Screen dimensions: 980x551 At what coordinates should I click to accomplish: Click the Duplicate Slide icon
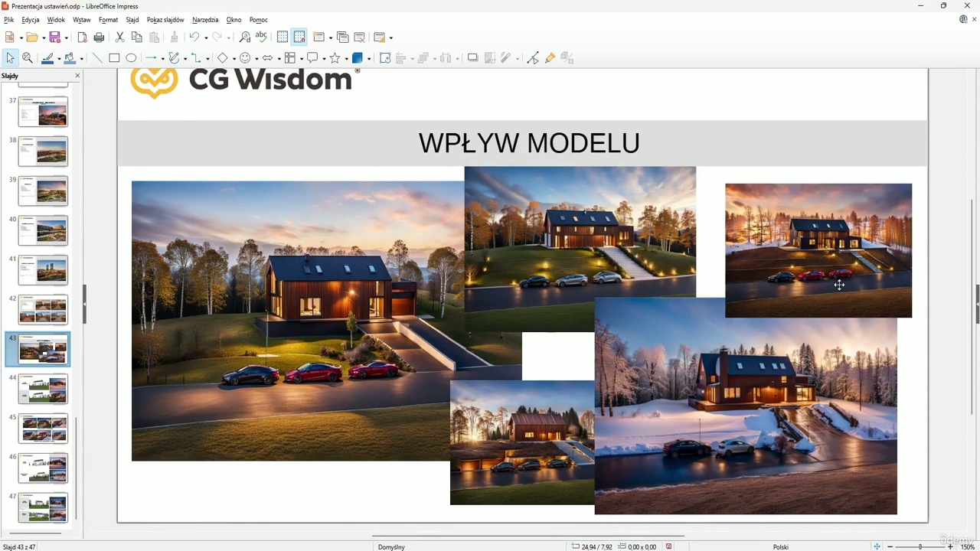(342, 37)
